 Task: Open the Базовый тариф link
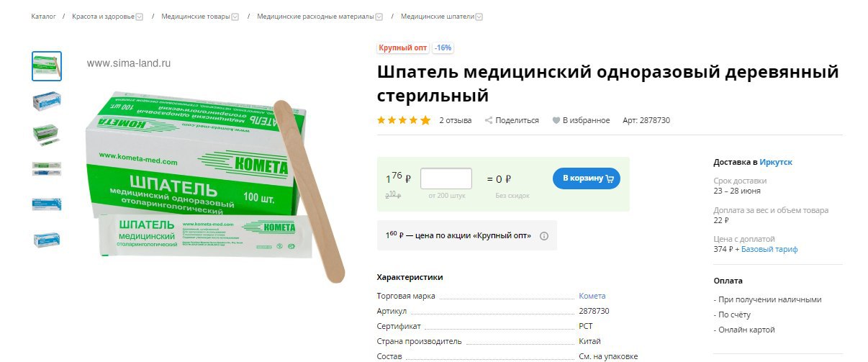pos(769,249)
